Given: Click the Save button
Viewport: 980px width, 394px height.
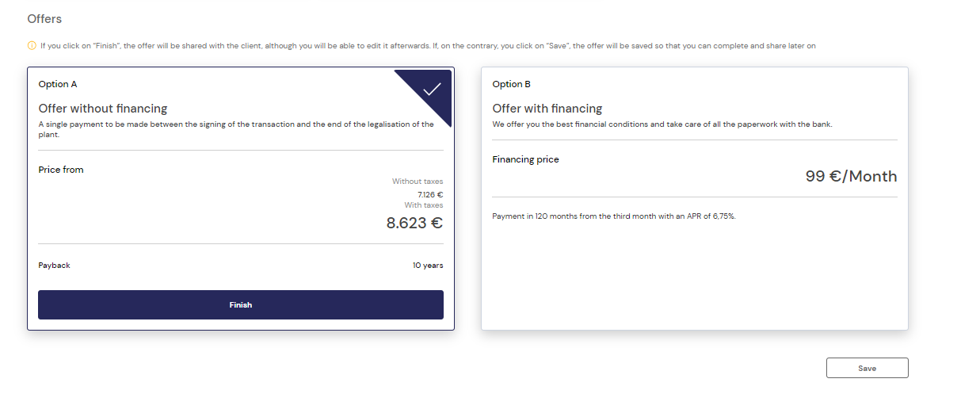Looking at the screenshot, I should pos(867,368).
